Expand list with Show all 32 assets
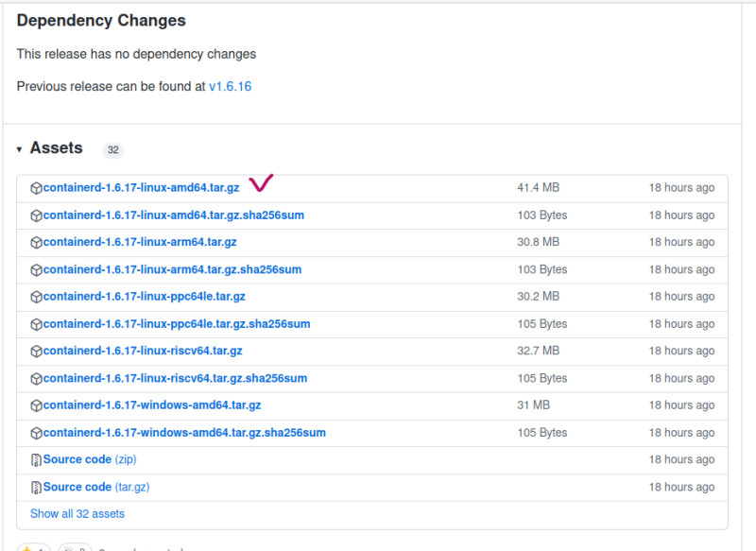This screenshot has height=551, width=756. (77, 514)
